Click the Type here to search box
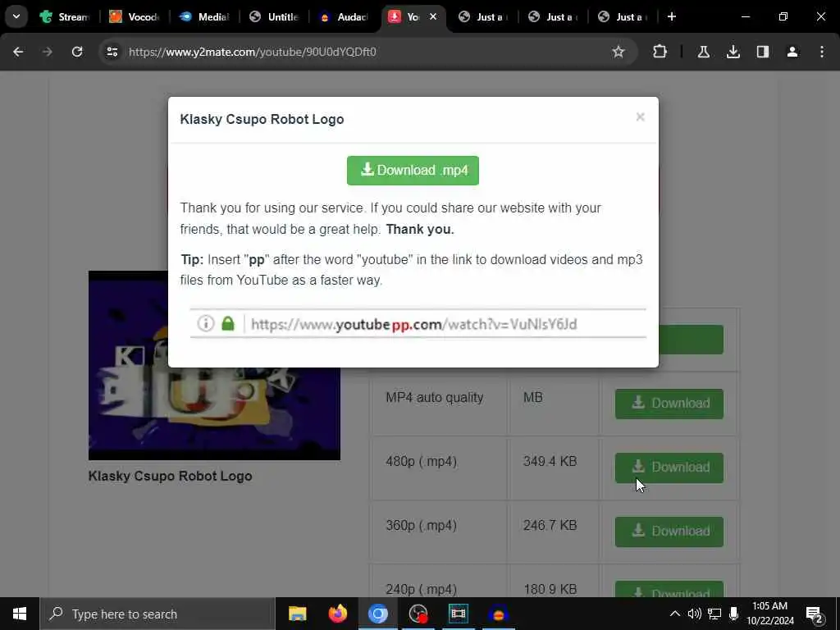The height and width of the screenshot is (630, 840). point(157,614)
